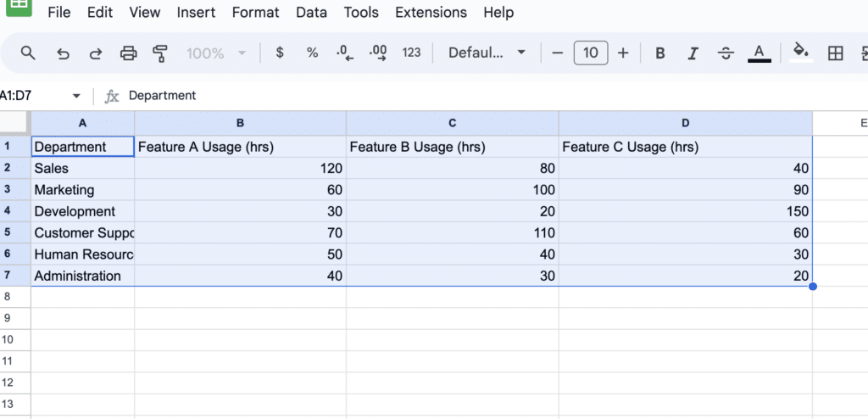Click the cell with value 90
Screen dimensions: 868x419
(x=685, y=189)
